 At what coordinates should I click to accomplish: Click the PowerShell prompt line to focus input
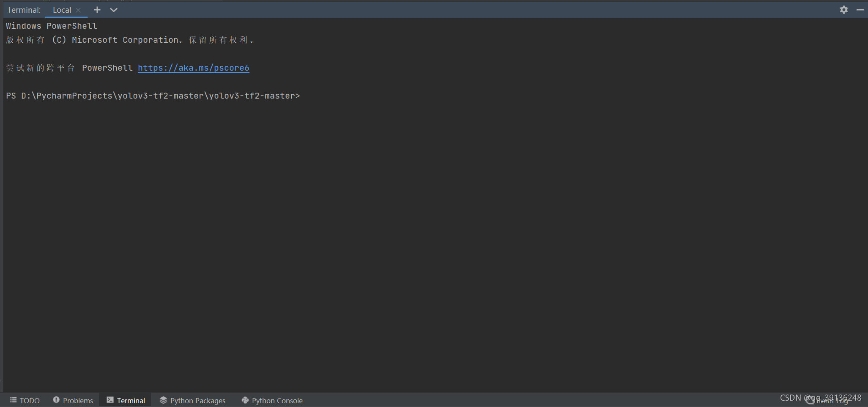point(153,96)
